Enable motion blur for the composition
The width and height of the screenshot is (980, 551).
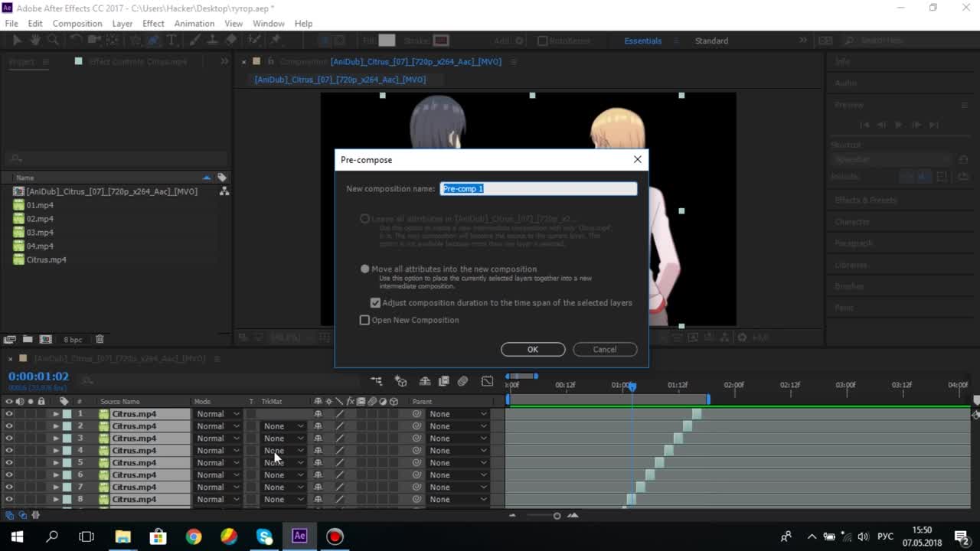pos(463,381)
